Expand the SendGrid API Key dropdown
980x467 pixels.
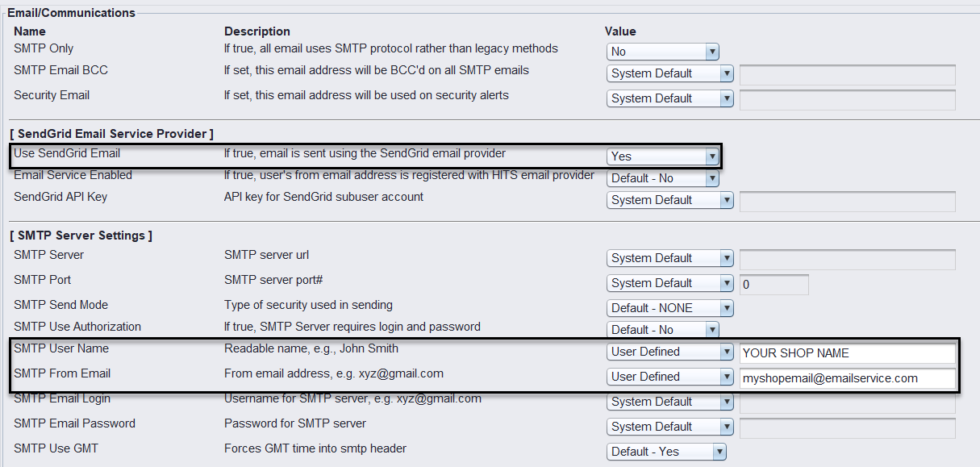669,200
